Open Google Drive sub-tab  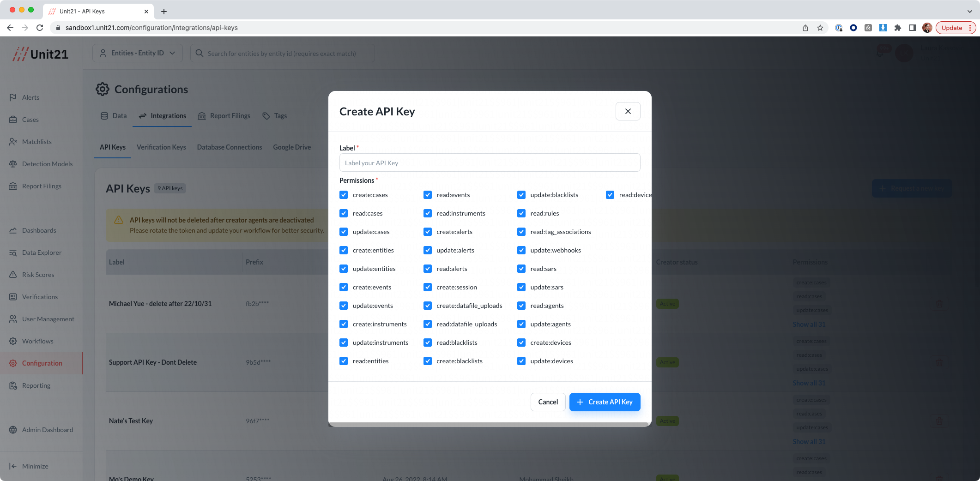pos(292,147)
